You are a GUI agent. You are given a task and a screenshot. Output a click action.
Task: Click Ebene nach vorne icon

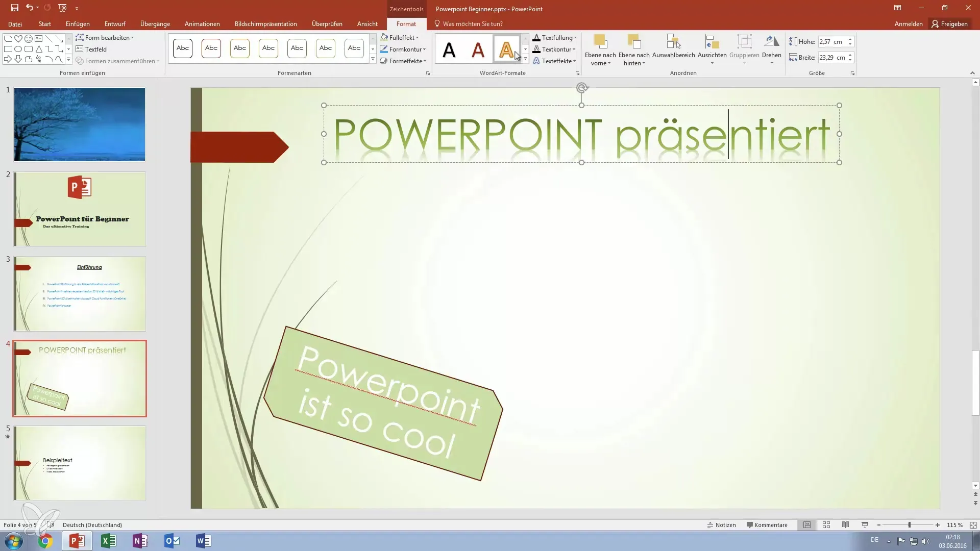tap(600, 42)
